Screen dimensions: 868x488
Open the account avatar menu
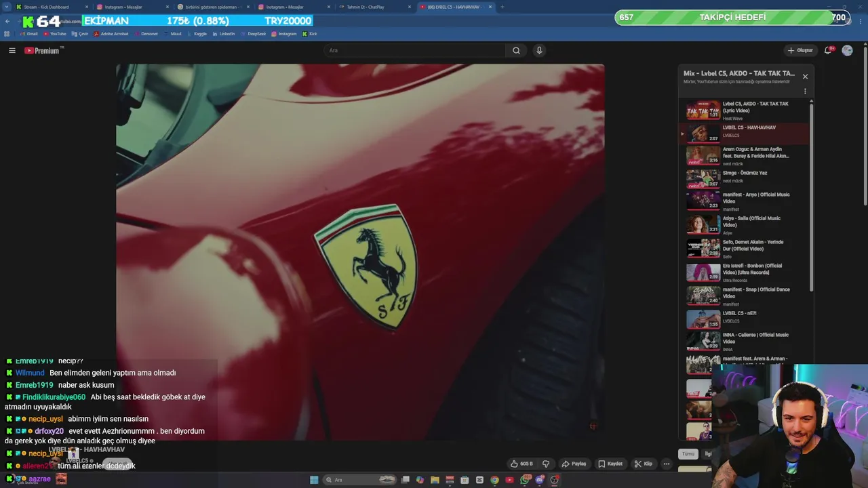847,50
